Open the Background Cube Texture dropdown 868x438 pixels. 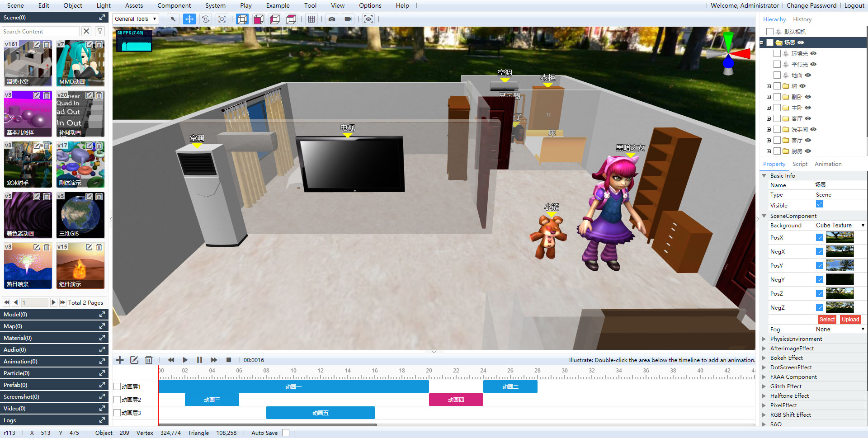[840, 225]
